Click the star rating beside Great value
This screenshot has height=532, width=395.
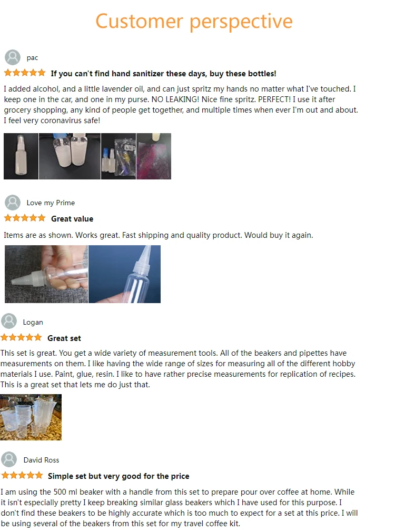[x=24, y=218]
